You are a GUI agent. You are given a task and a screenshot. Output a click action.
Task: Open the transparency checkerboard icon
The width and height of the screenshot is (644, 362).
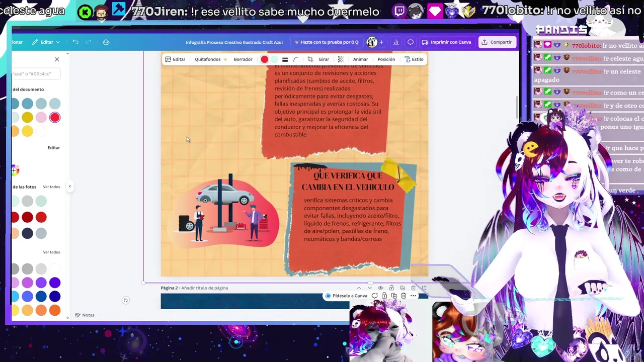point(341,59)
